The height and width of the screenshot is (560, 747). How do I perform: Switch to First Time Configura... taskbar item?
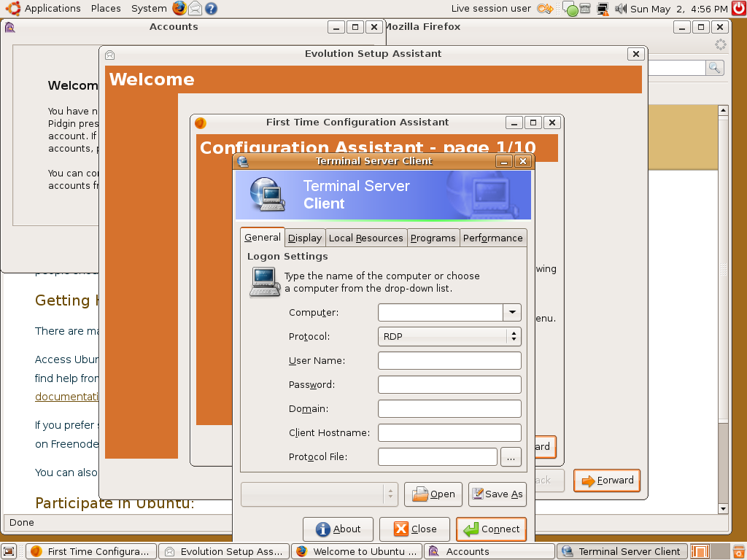(90, 551)
